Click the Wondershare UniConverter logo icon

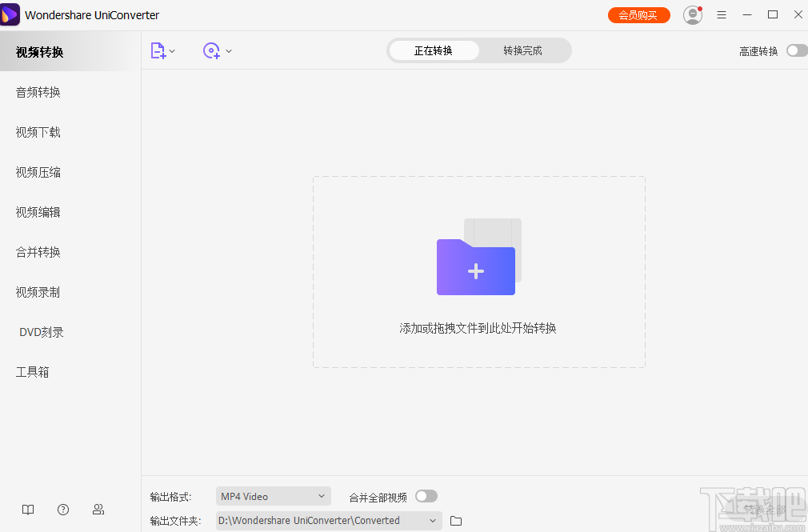pyautogui.click(x=11, y=14)
